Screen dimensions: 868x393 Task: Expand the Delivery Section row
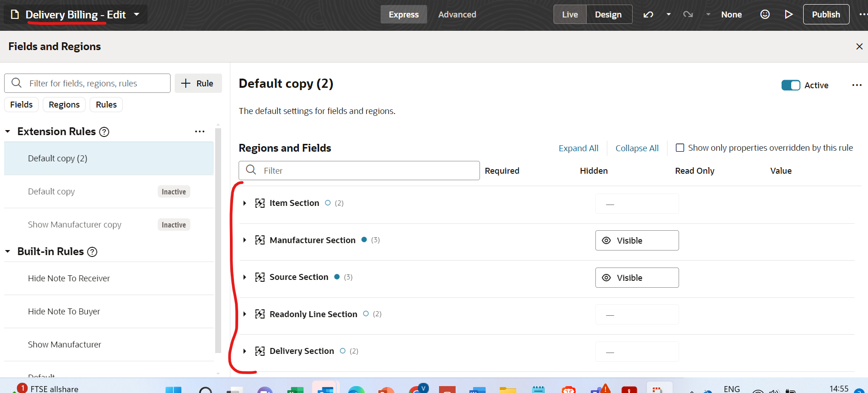(x=245, y=351)
